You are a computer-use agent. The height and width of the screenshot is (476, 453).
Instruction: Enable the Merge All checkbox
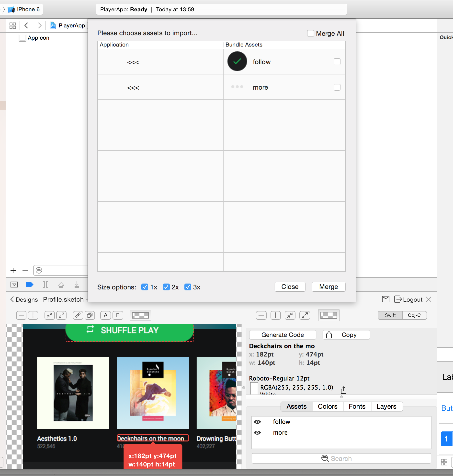click(311, 33)
